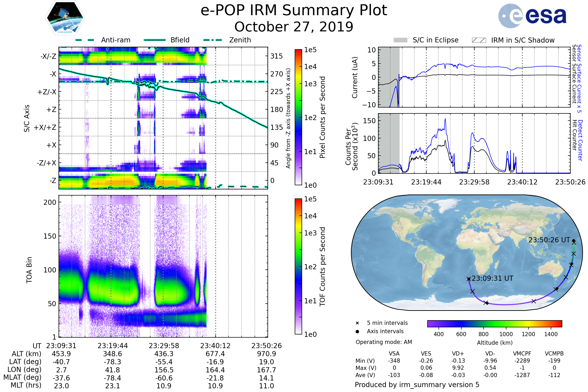The height and width of the screenshot is (392, 588).
Task: Click the 5 min intervals X marker
Action: point(357,323)
